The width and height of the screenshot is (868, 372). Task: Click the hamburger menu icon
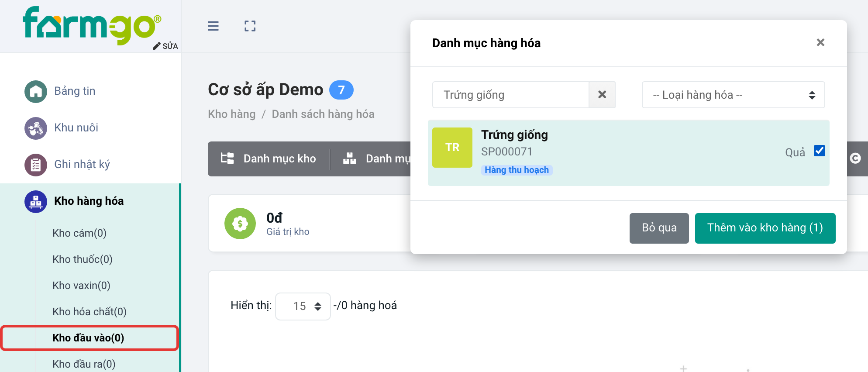213,26
